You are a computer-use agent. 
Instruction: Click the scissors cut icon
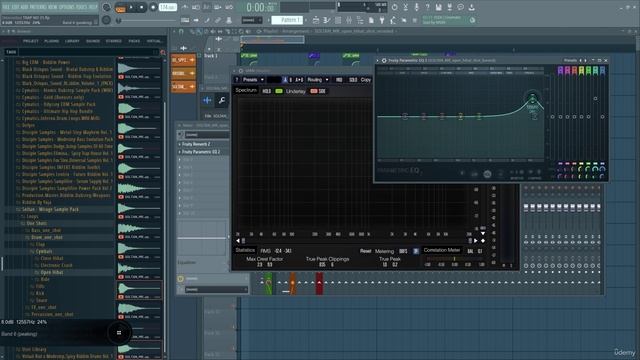pyautogui.click(x=405, y=7)
